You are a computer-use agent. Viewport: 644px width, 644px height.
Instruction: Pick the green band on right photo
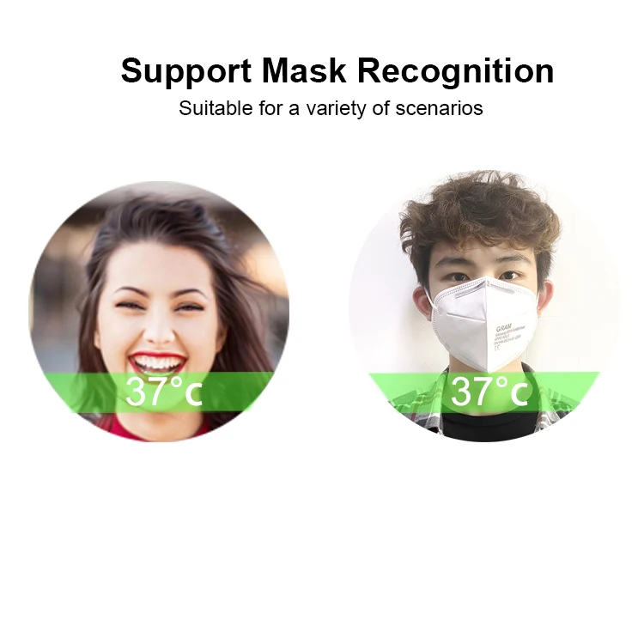click(484, 392)
